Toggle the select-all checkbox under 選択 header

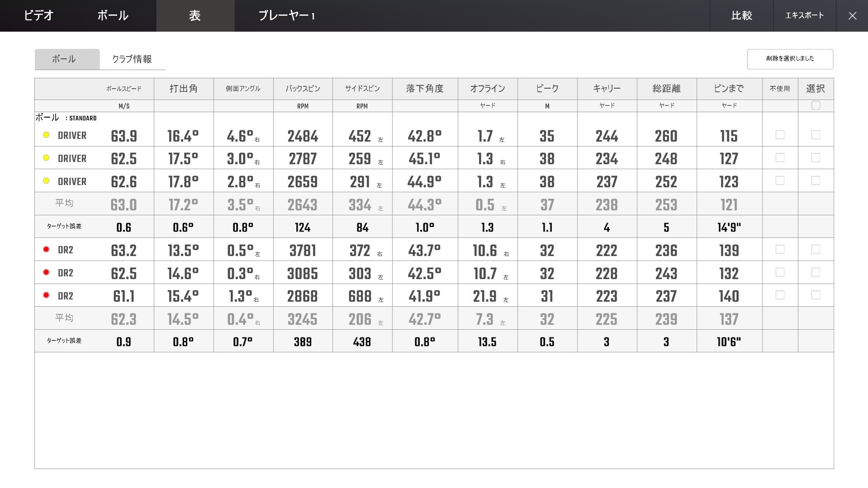(816, 105)
